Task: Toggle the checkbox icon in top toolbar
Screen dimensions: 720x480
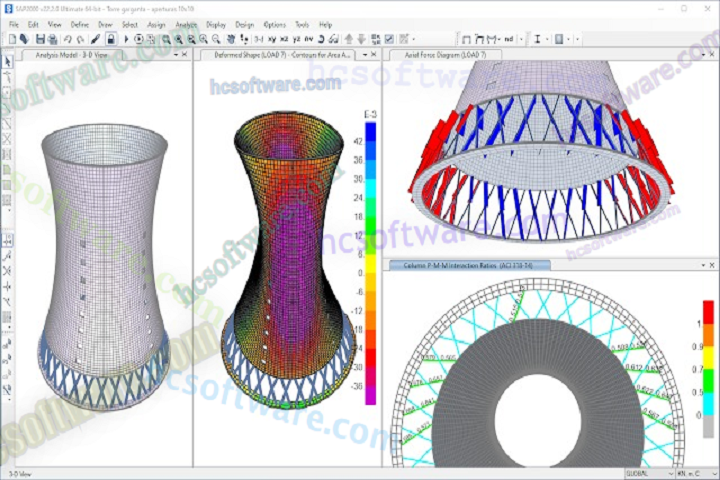Action: coord(389,39)
